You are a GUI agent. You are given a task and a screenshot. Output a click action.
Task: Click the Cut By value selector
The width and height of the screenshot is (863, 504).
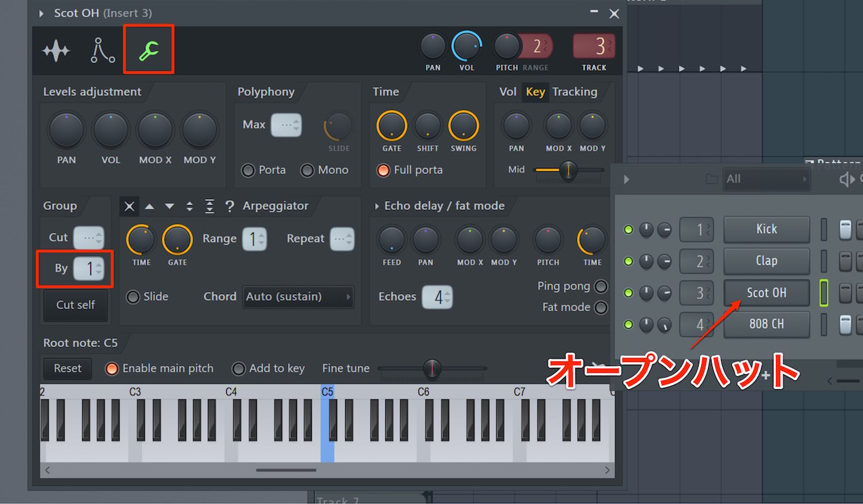pos(89,268)
